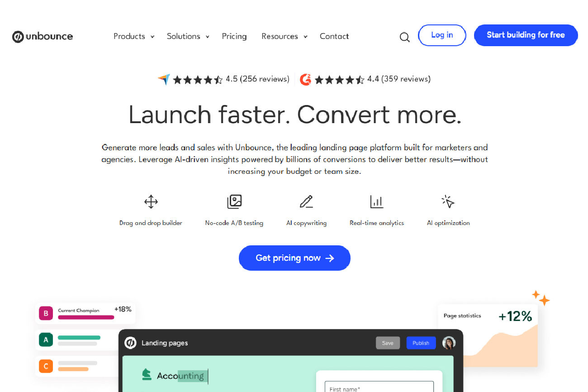
Task: Click the Get pricing now button
Action: tap(294, 258)
